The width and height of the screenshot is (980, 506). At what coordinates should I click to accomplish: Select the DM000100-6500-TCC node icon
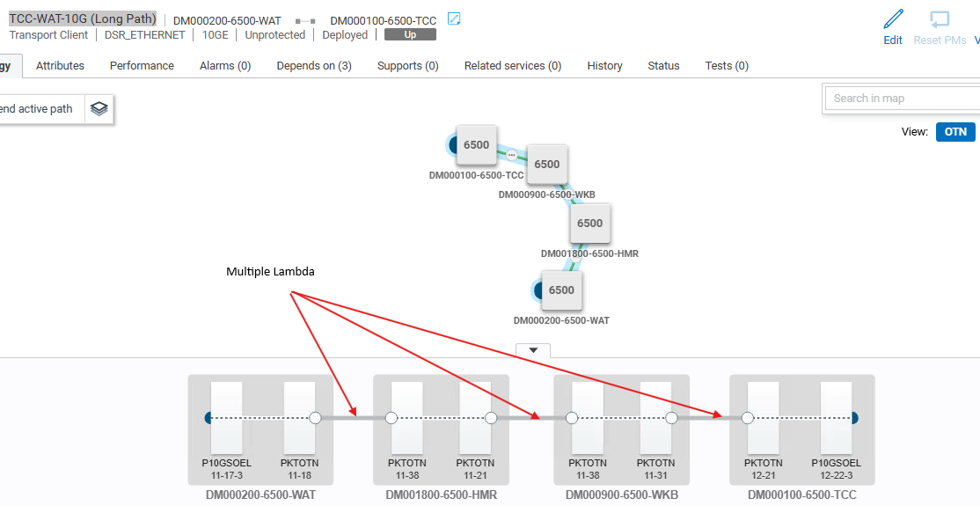coord(476,145)
